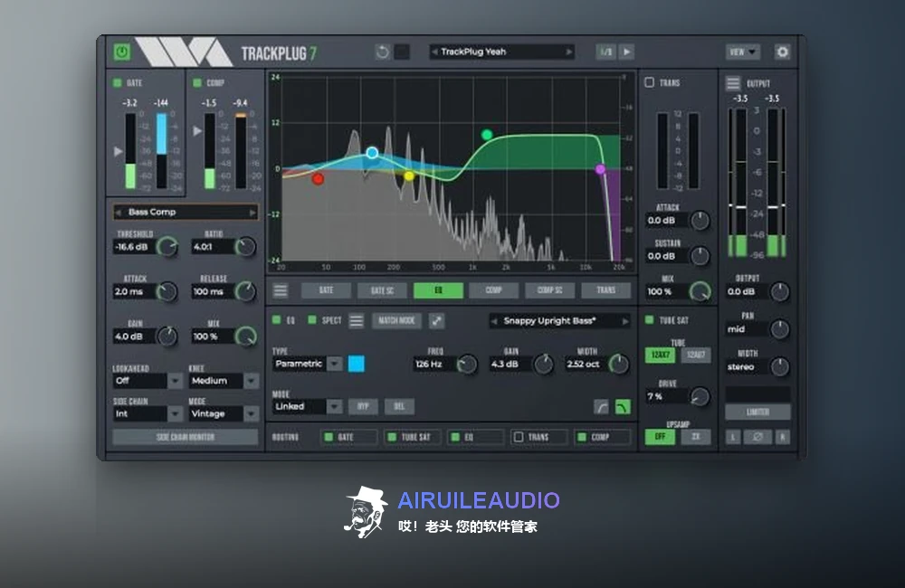Click the MATCH MODE button
This screenshot has height=588, width=905.
coord(396,321)
